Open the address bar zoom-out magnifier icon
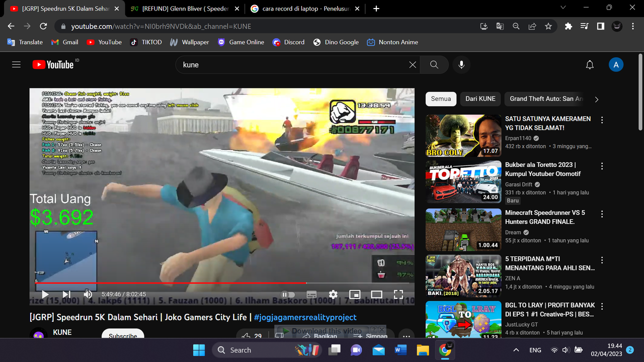This screenshot has width=644, height=362. click(x=516, y=26)
